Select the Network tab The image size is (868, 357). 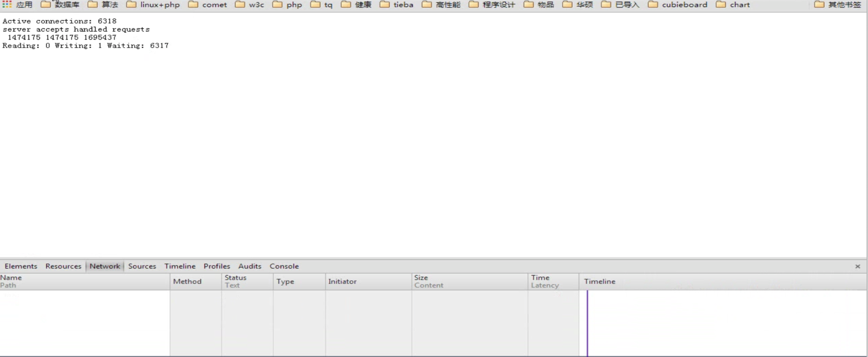[x=105, y=266]
